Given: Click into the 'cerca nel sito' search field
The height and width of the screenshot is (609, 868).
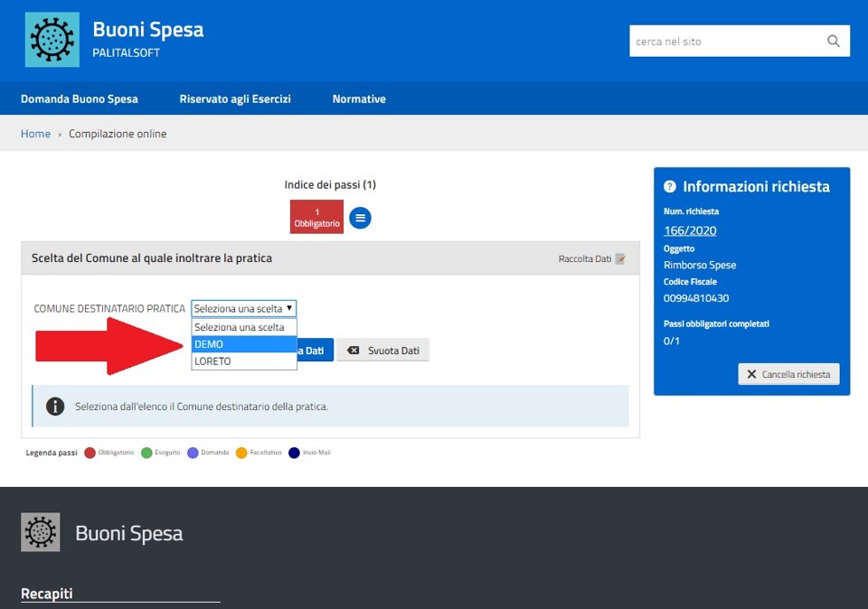Looking at the screenshot, I should click(x=723, y=42).
